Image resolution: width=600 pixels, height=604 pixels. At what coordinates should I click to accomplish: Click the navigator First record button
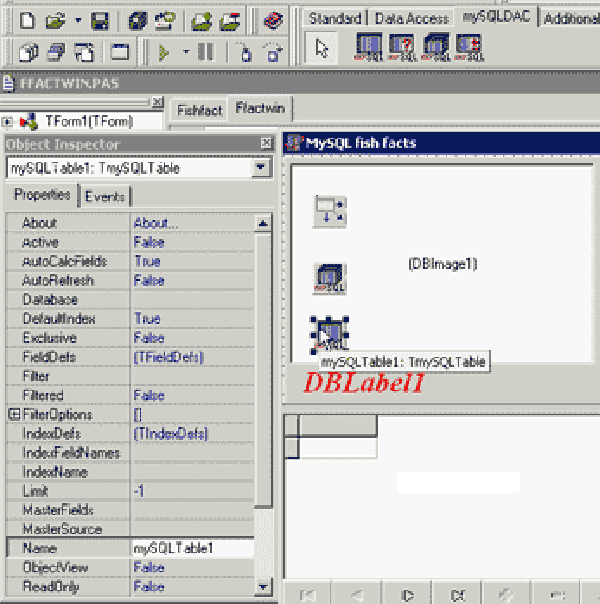pos(307,595)
